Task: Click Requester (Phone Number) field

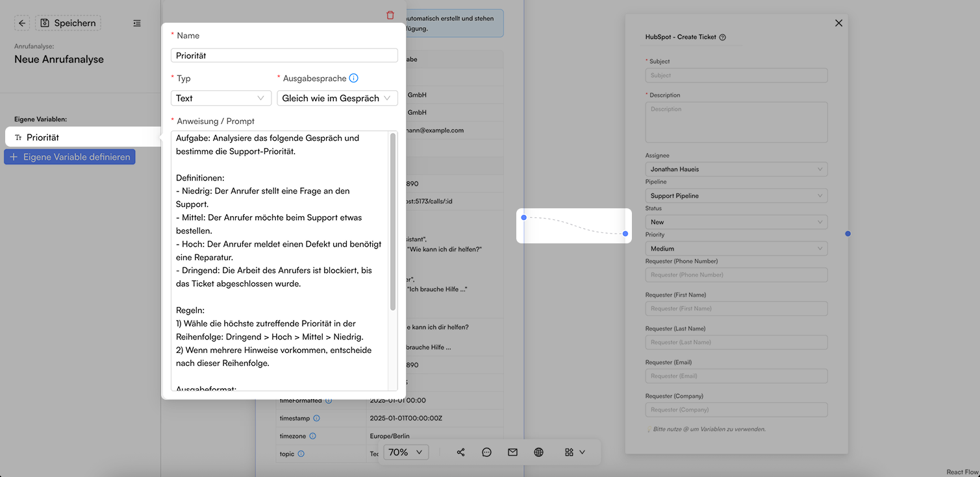Action: [x=736, y=275]
